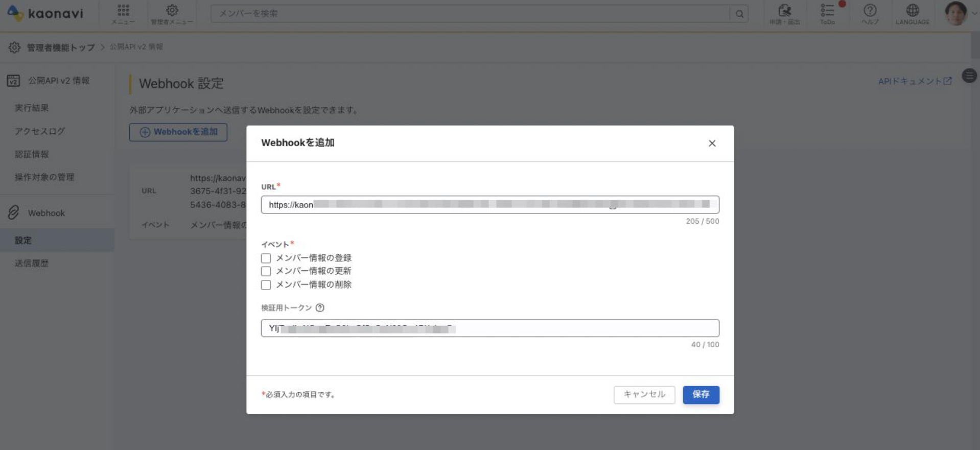Open the grid menu icon
Image resolution: width=980 pixels, height=450 pixels.
click(x=123, y=11)
